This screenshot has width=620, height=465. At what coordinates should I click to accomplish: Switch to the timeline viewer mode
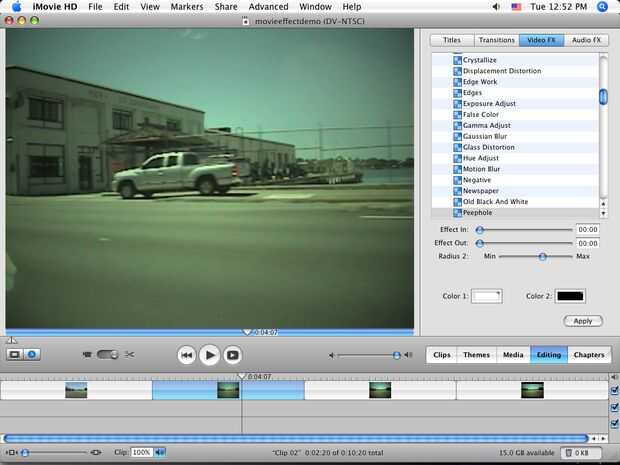32,354
